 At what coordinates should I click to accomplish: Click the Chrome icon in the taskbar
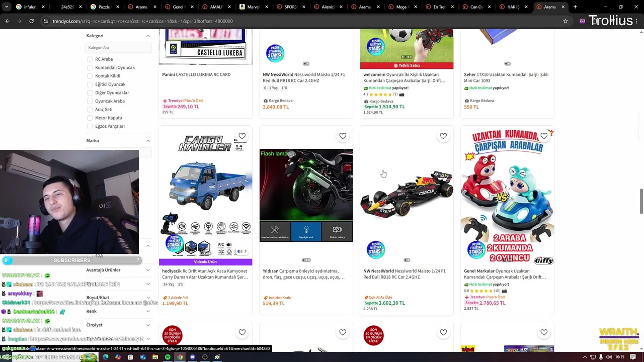[180, 357]
